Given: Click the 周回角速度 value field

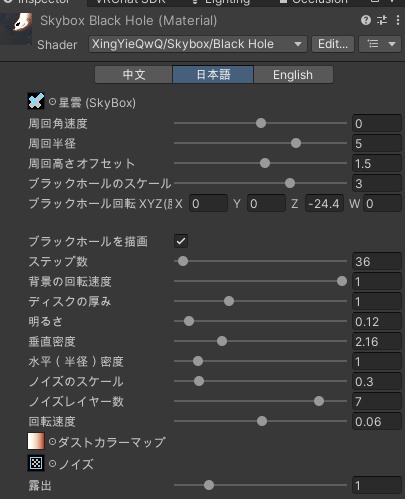Looking at the screenshot, I should pyautogui.click(x=377, y=124).
